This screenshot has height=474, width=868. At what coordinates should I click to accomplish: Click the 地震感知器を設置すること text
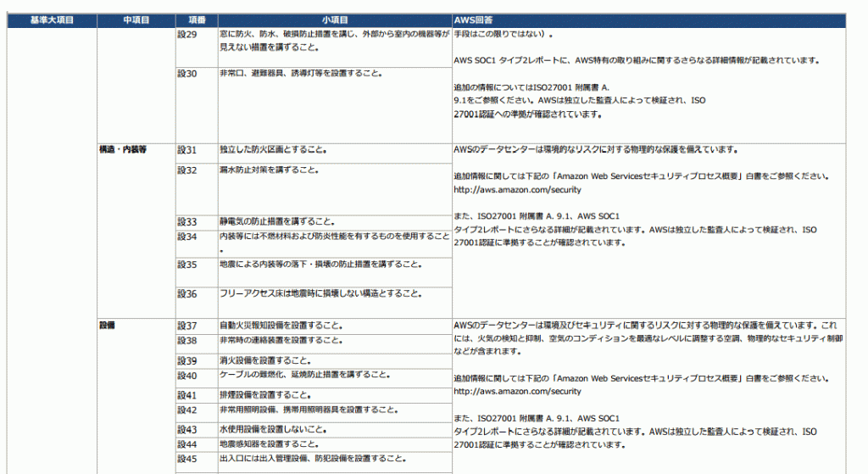tap(269, 444)
